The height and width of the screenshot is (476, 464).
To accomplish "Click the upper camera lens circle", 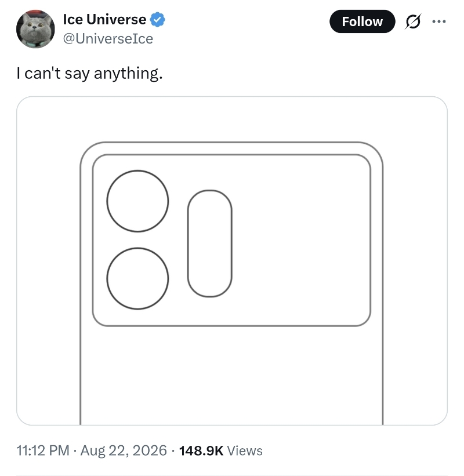I will (137, 201).
